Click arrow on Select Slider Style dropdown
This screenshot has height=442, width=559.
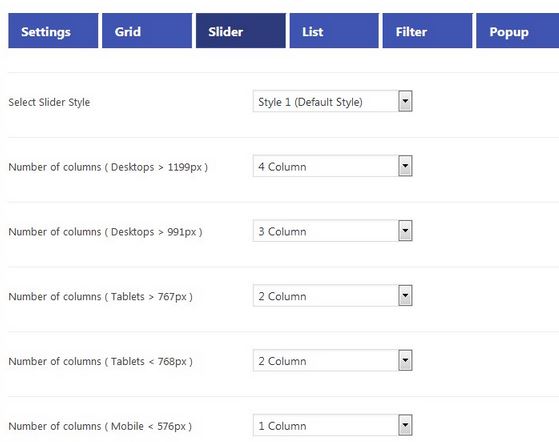pos(405,101)
